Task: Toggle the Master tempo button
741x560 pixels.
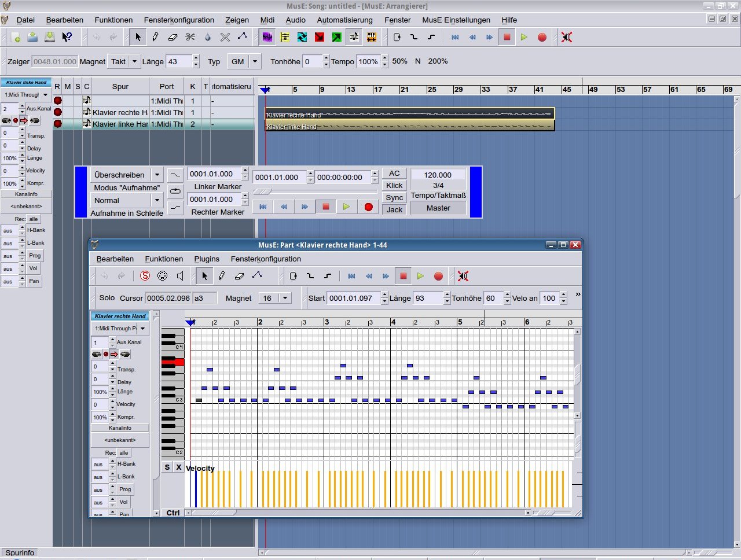Action: coord(438,208)
